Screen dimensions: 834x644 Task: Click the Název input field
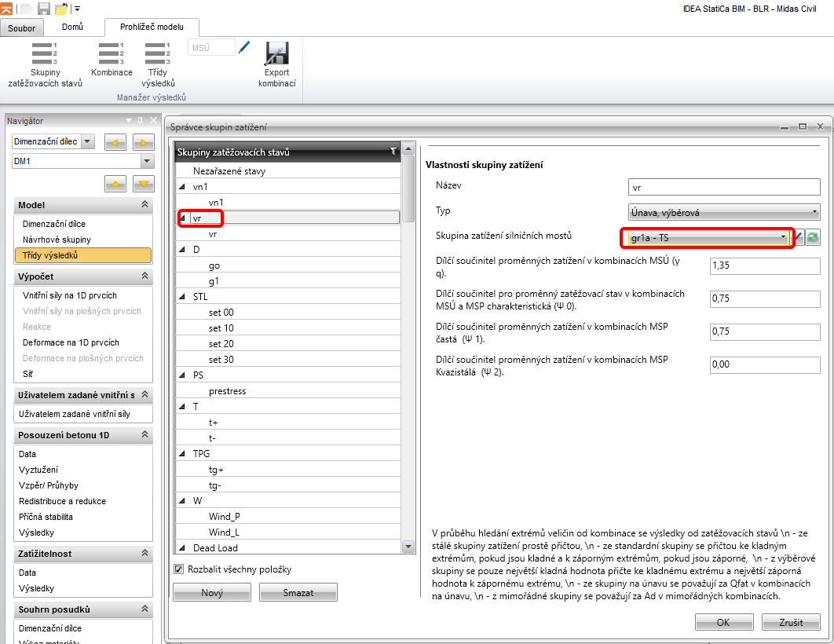725,188
